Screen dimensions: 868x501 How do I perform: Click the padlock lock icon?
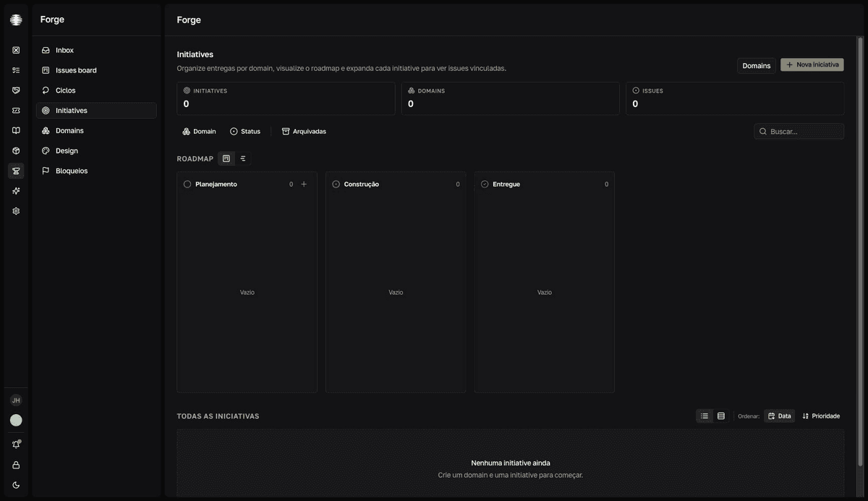[x=16, y=465]
